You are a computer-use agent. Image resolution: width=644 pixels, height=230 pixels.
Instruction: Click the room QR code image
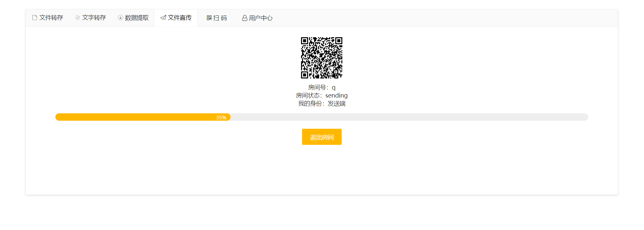pyautogui.click(x=321, y=58)
